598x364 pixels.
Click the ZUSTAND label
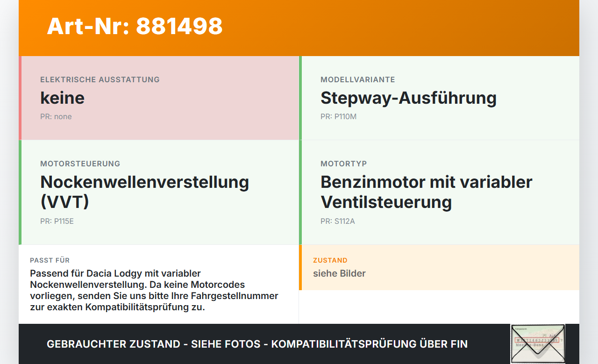pos(330,260)
